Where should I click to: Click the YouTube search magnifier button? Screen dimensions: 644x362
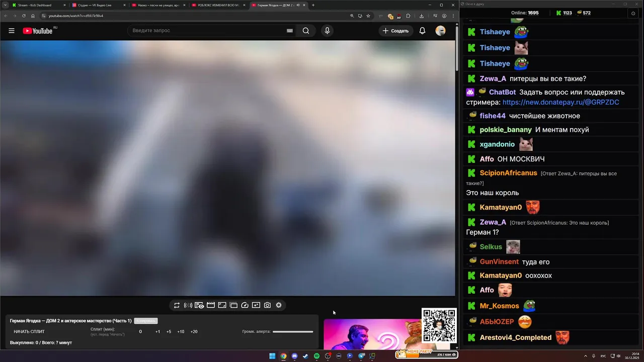point(306,31)
